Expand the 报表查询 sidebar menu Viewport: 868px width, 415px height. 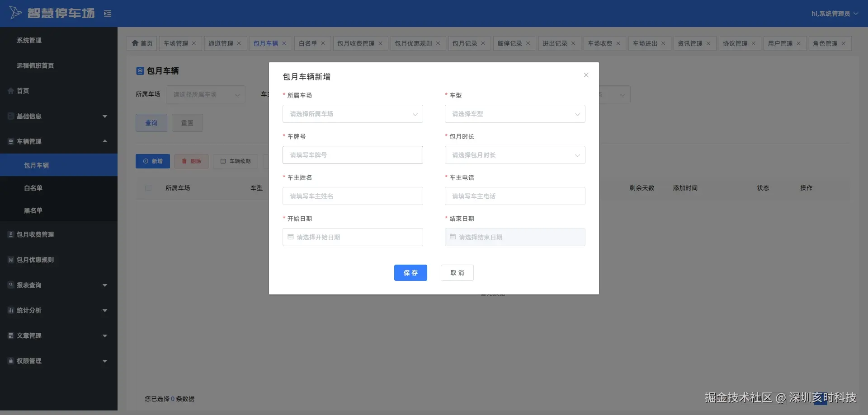tap(59, 285)
